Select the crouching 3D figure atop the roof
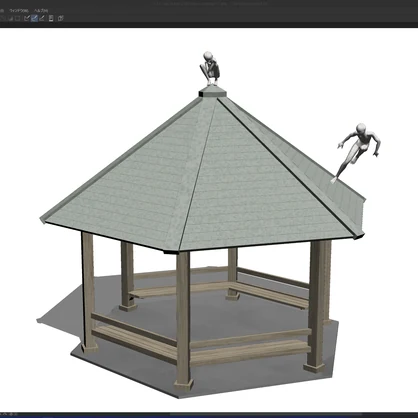The image size is (418, 418). [x=210, y=69]
